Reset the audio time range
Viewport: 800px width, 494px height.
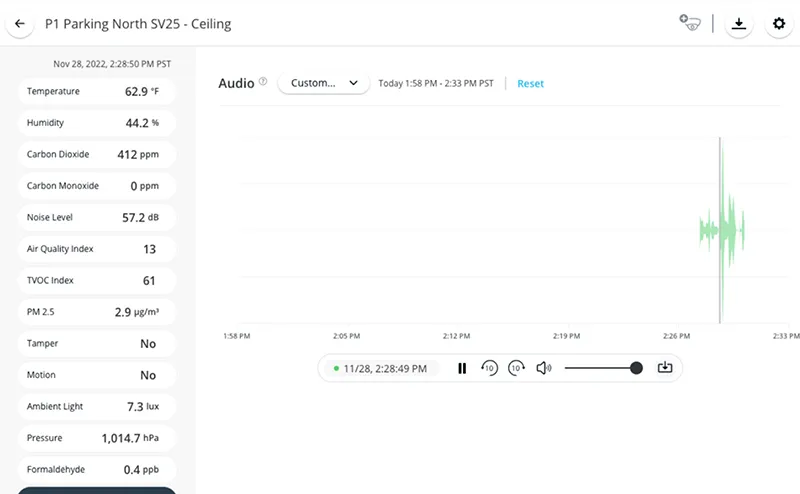pyautogui.click(x=530, y=83)
